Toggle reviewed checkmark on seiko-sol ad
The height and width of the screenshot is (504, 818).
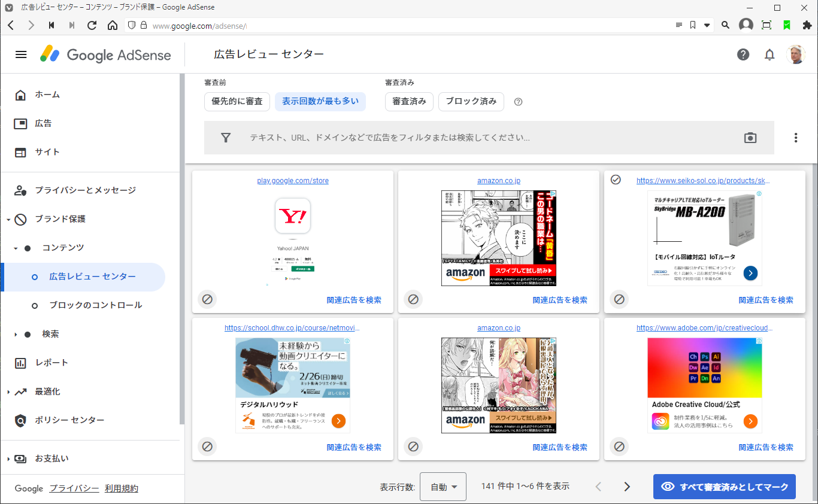click(x=616, y=180)
